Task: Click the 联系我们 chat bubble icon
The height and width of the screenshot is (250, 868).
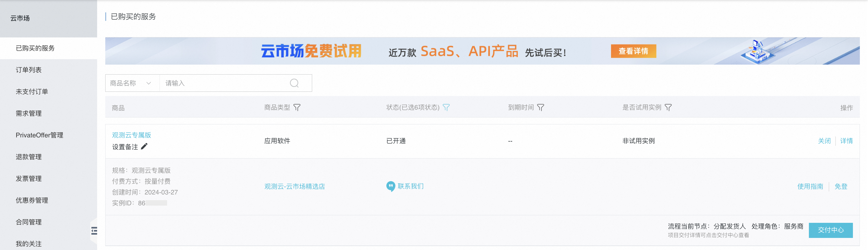Action: click(x=391, y=186)
